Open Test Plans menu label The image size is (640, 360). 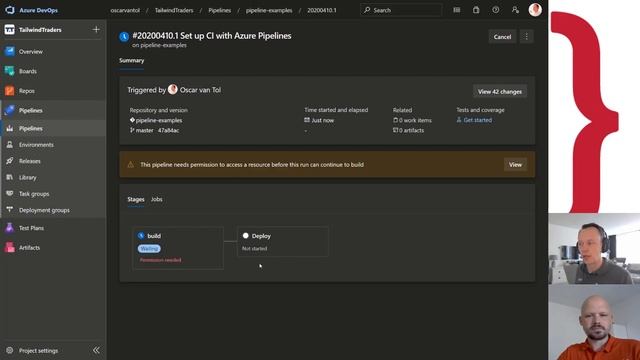(x=31, y=228)
